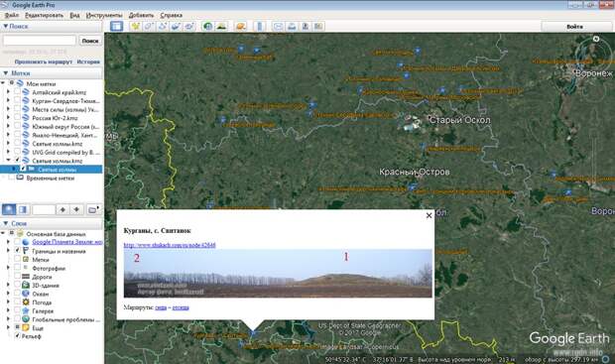615x364 pixels.
Task: Open the Справка menu
Action: pyautogui.click(x=171, y=15)
